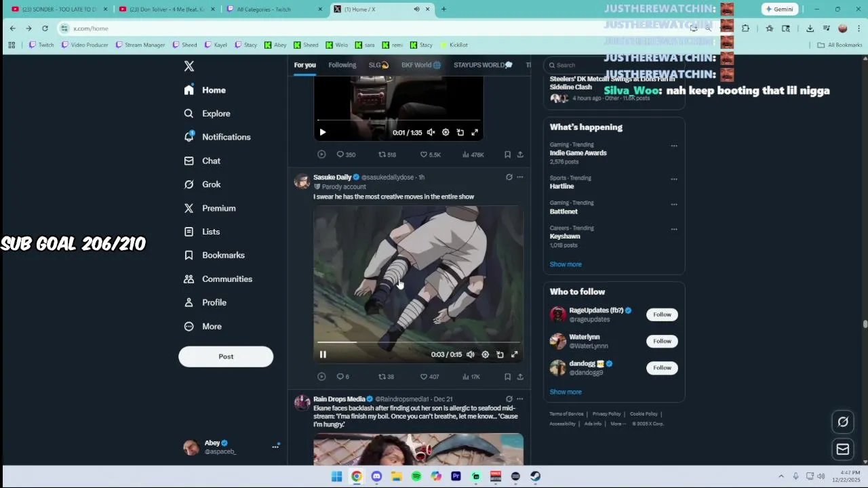Open Premium in the sidebar
The height and width of the screenshot is (488, 868).
(210, 208)
